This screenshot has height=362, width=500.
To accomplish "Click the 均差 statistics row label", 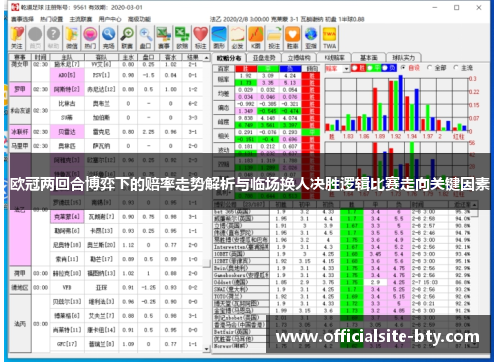I will coord(223,94).
